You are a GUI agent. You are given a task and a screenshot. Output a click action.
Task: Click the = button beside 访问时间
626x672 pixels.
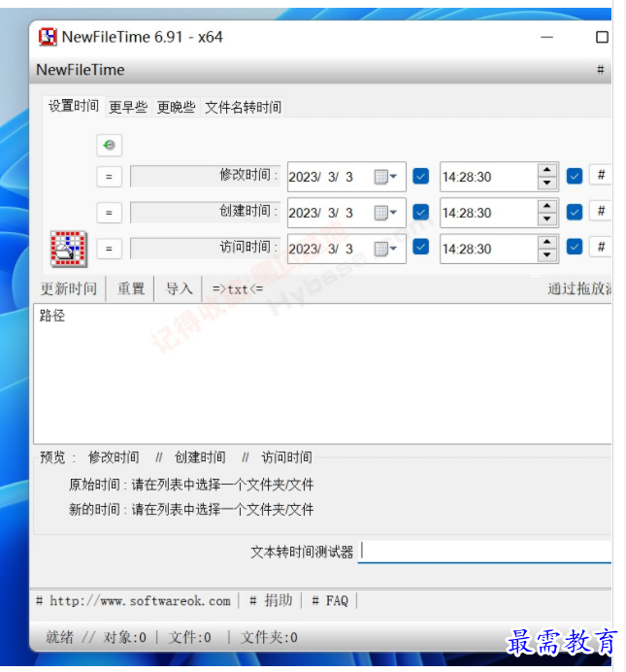click(109, 249)
